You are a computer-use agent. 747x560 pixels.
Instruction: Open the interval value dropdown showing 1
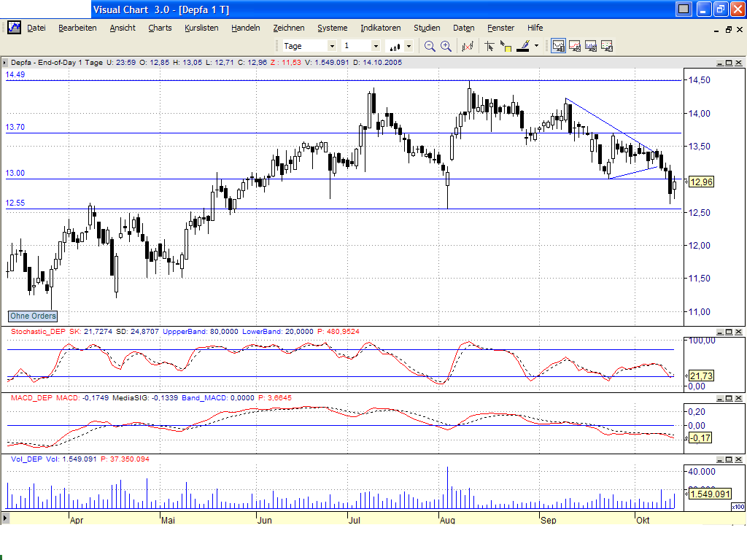click(376, 45)
